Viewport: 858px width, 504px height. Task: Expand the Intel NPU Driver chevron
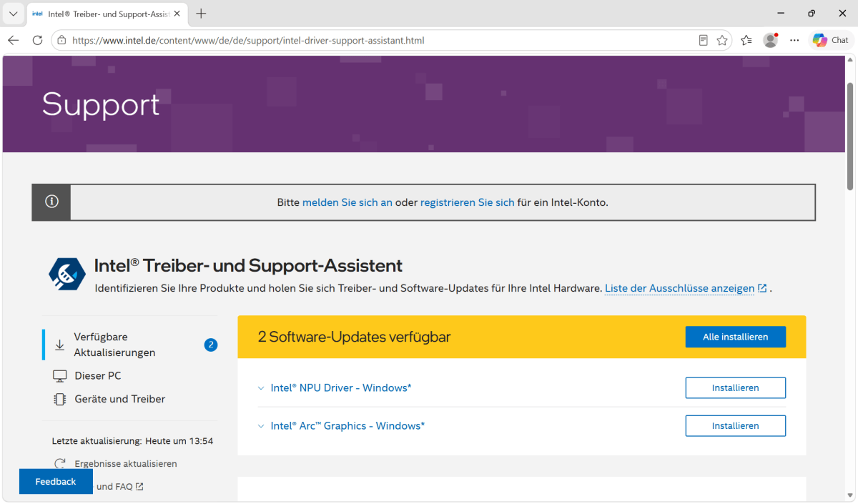coord(261,388)
